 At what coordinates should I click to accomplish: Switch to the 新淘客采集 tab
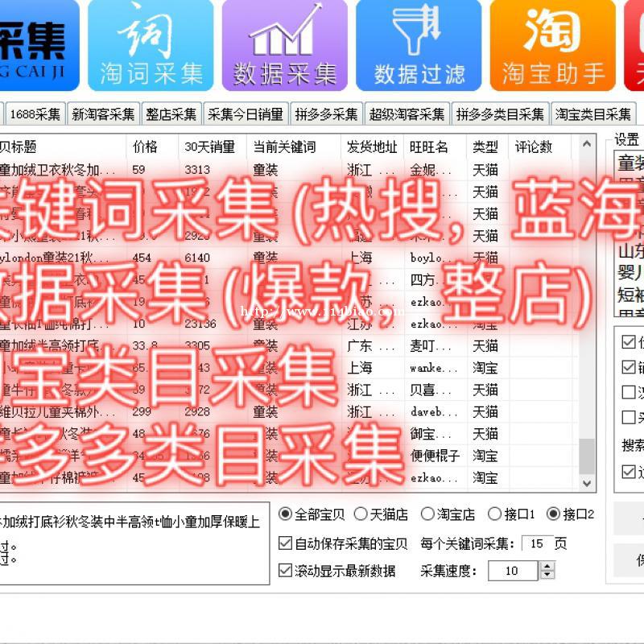tap(103, 114)
